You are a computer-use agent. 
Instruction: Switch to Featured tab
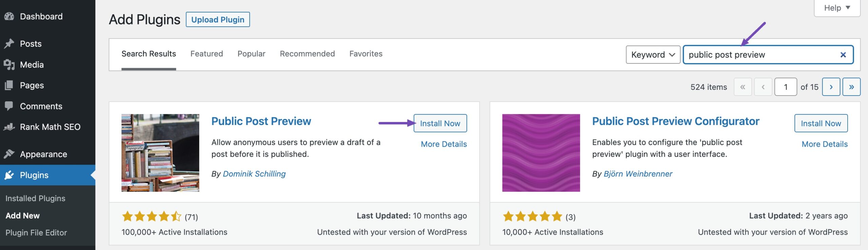(x=206, y=54)
